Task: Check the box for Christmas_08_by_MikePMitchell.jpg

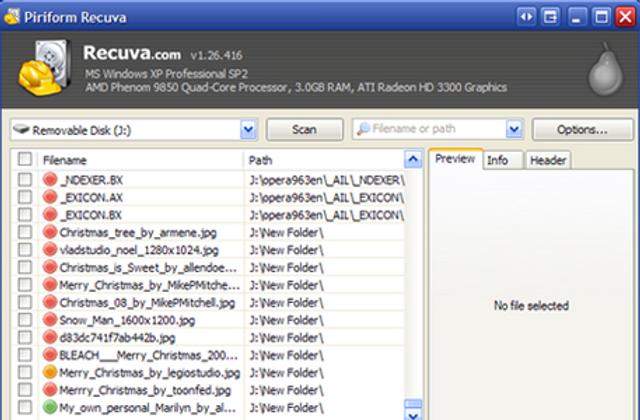Action: [25, 302]
